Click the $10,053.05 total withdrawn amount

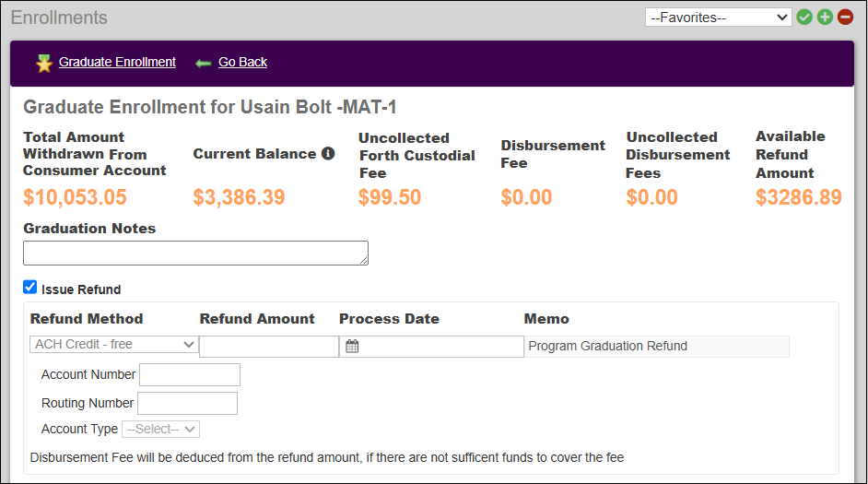(x=76, y=197)
